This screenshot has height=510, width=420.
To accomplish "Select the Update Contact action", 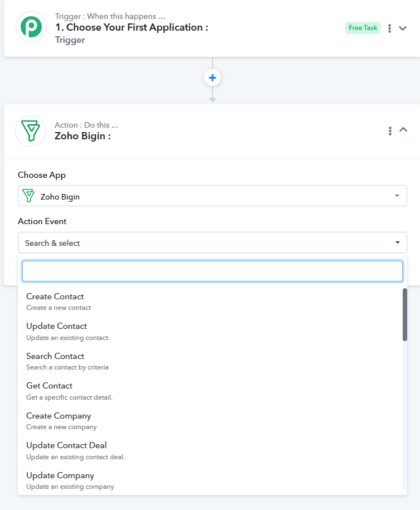I will coord(210,332).
